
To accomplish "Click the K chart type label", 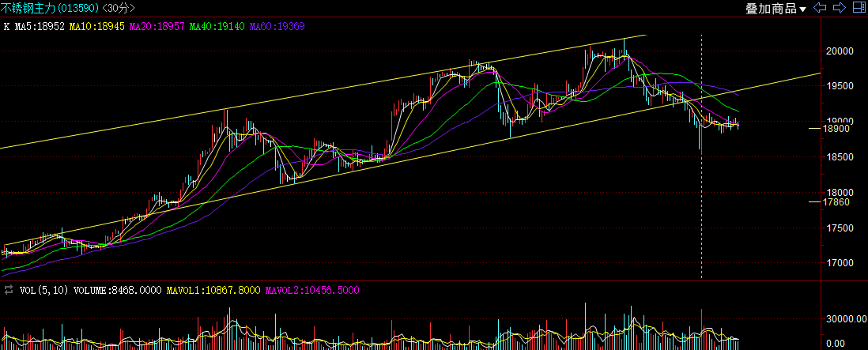I will (6, 26).
